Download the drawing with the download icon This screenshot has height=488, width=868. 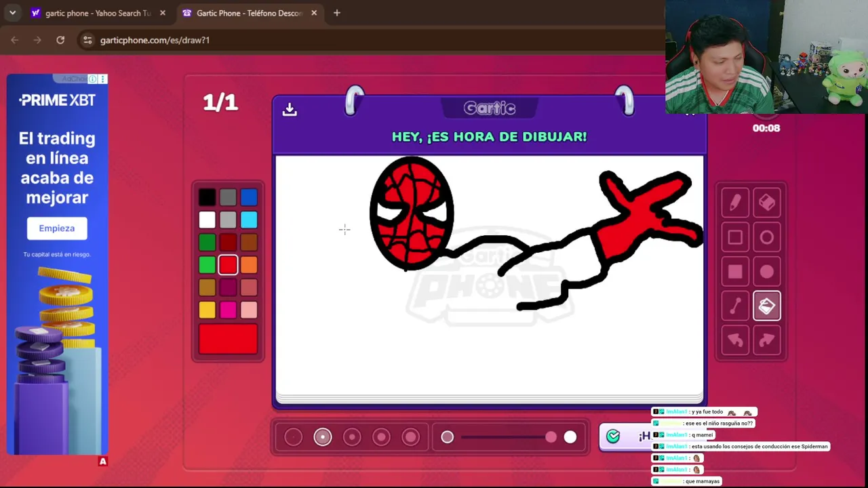click(290, 109)
